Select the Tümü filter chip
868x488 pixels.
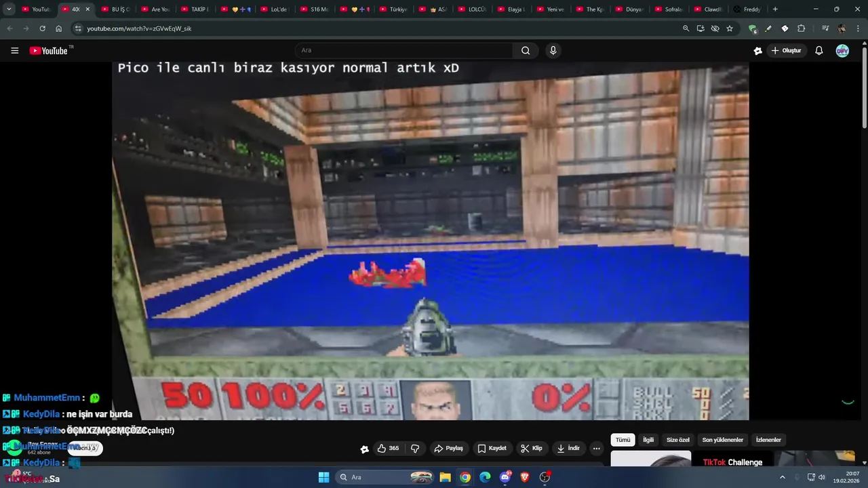[x=623, y=440]
